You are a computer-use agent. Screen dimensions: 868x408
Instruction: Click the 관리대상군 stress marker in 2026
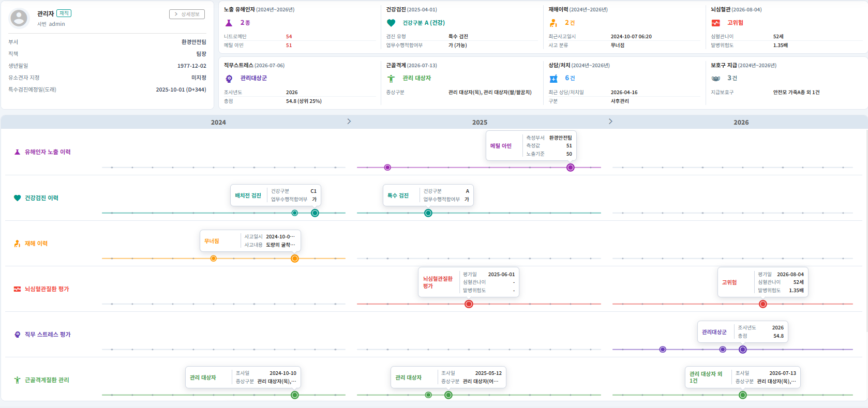click(x=743, y=350)
